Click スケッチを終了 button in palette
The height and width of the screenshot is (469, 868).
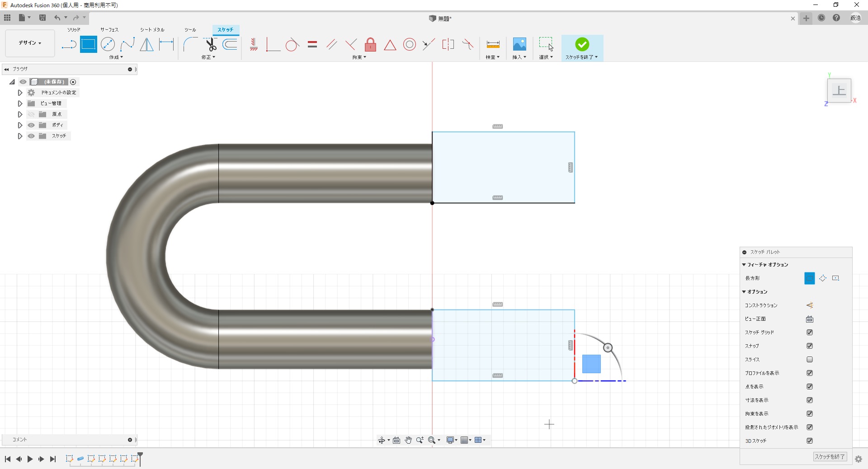(x=830, y=457)
